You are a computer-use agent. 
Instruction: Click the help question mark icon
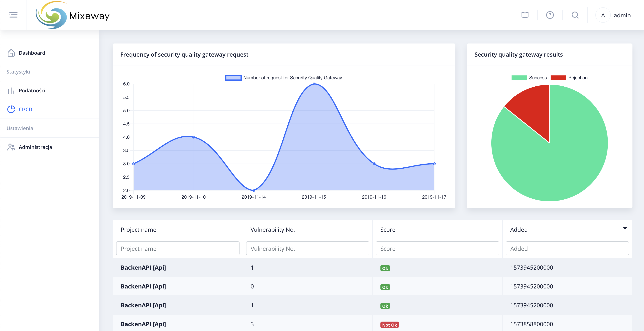[550, 15]
